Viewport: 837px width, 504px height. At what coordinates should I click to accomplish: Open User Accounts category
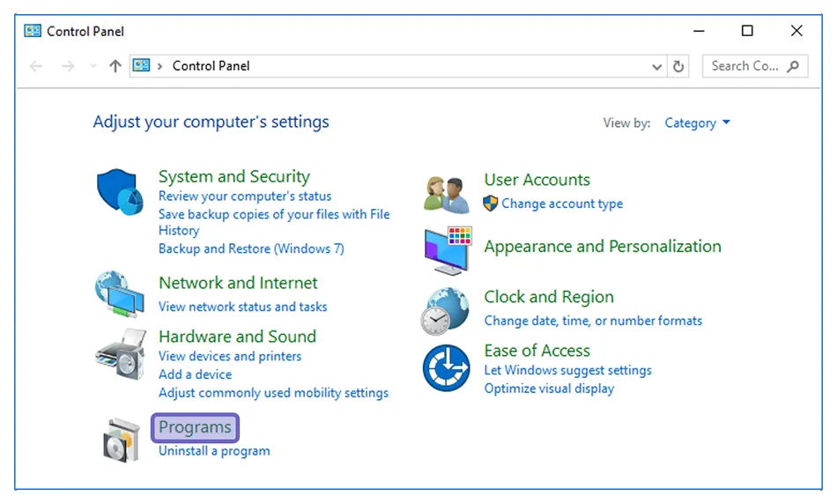(537, 180)
